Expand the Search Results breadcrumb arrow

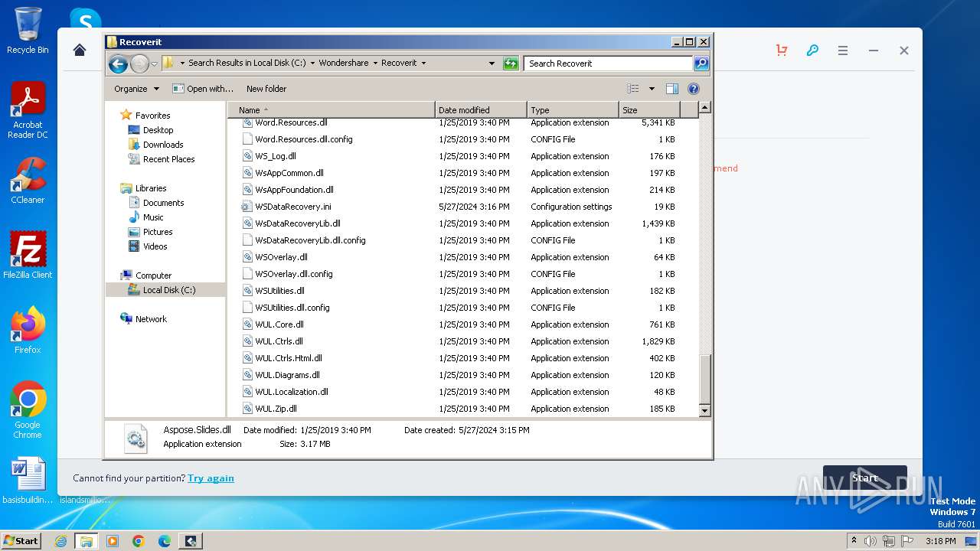[x=312, y=64]
